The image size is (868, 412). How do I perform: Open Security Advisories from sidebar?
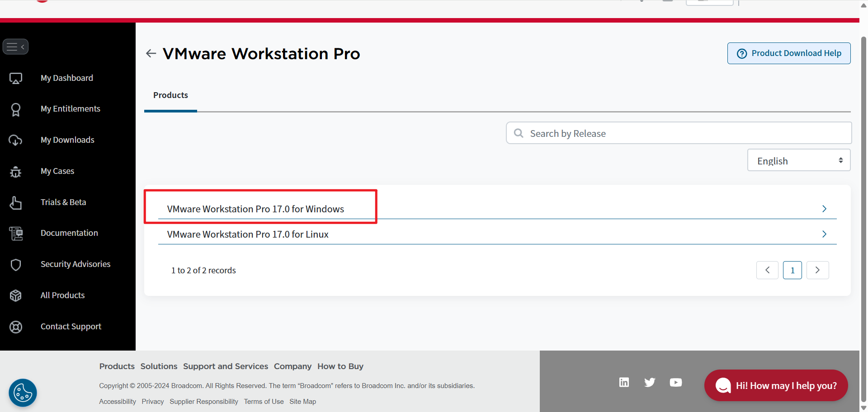tap(75, 264)
